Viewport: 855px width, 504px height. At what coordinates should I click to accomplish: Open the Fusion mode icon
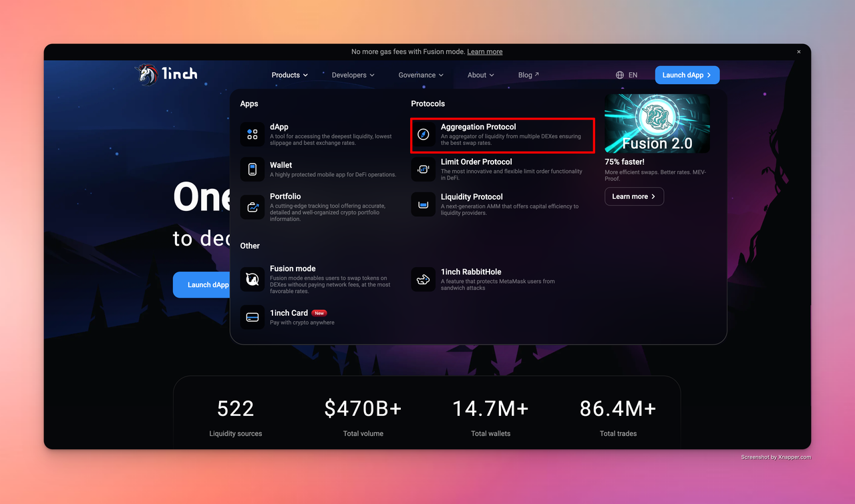click(252, 279)
